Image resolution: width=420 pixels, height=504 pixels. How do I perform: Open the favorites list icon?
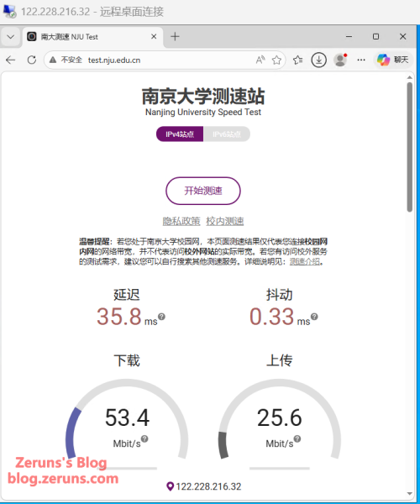pyautogui.click(x=298, y=60)
